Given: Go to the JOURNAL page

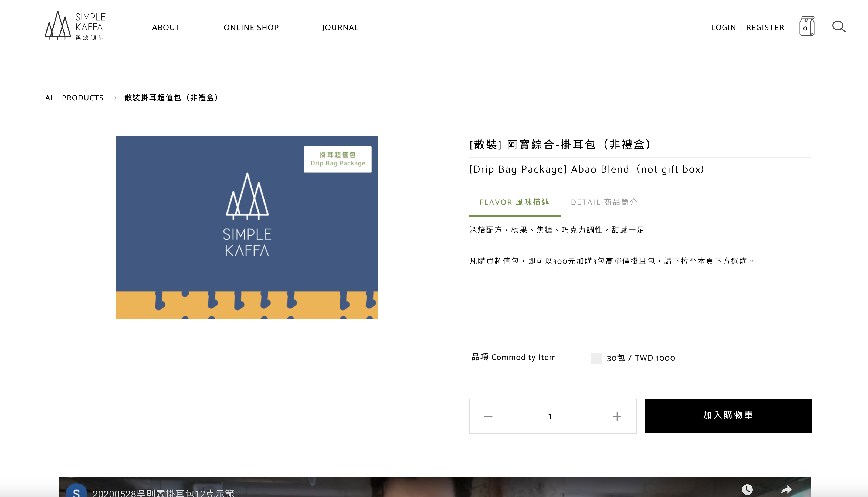Looking at the screenshot, I should click(340, 28).
